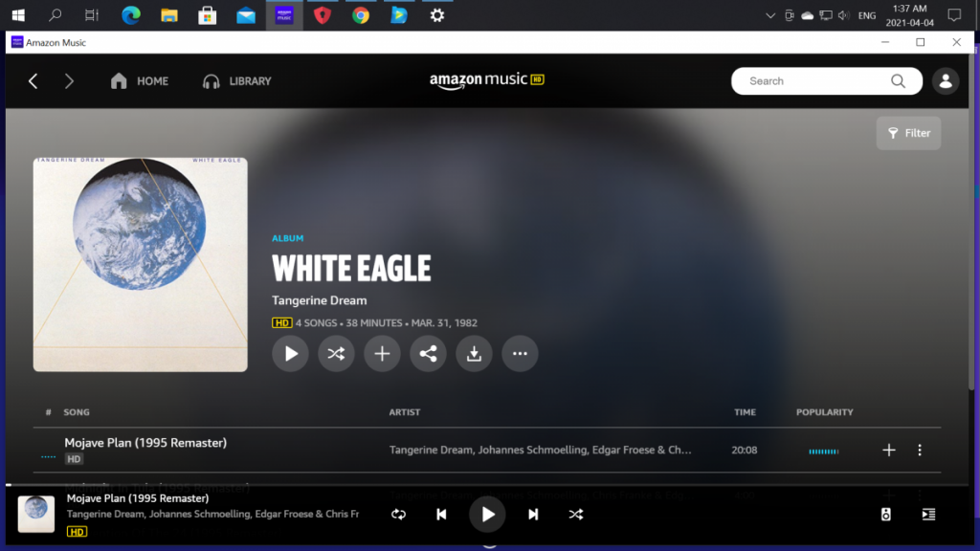980x551 pixels.
Task: Open the red shield app on taskbar
Action: [323, 15]
